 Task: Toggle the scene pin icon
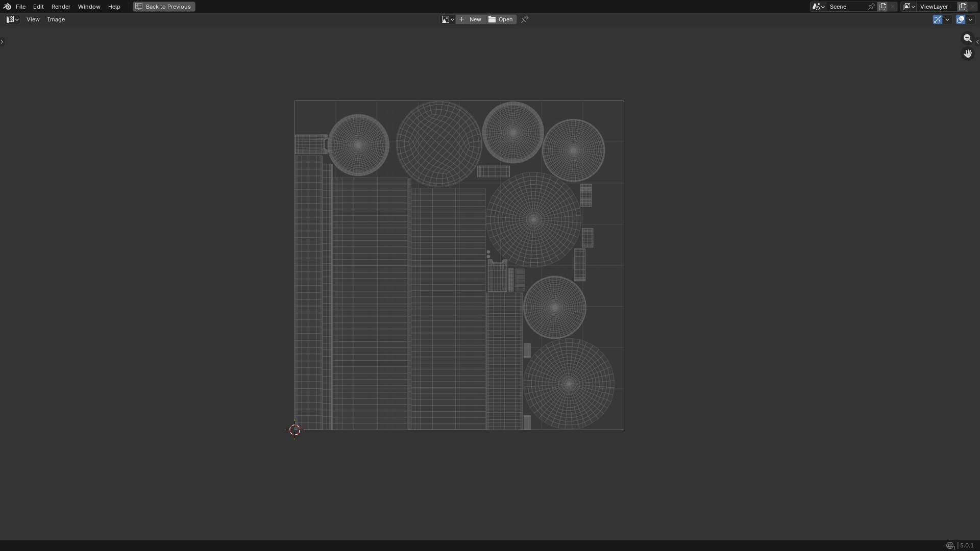(x=871, y=7)
